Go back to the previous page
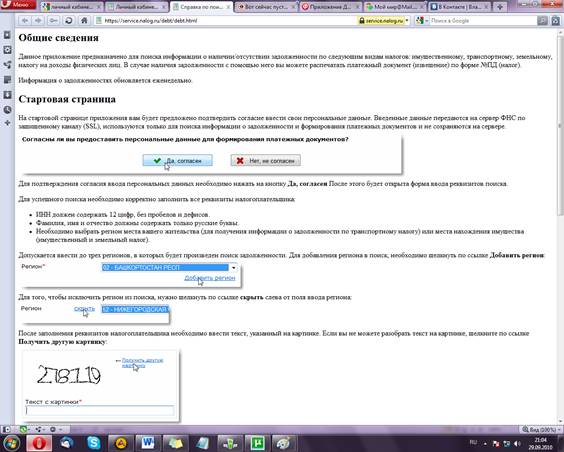Screen dimensions: 564x452 tap(24, 20)
